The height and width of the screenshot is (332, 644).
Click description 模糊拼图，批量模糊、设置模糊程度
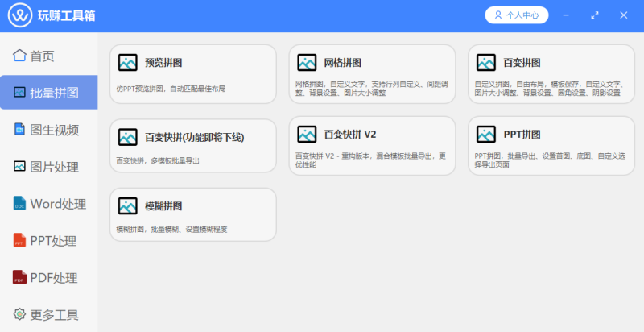[x=171, y=230]
